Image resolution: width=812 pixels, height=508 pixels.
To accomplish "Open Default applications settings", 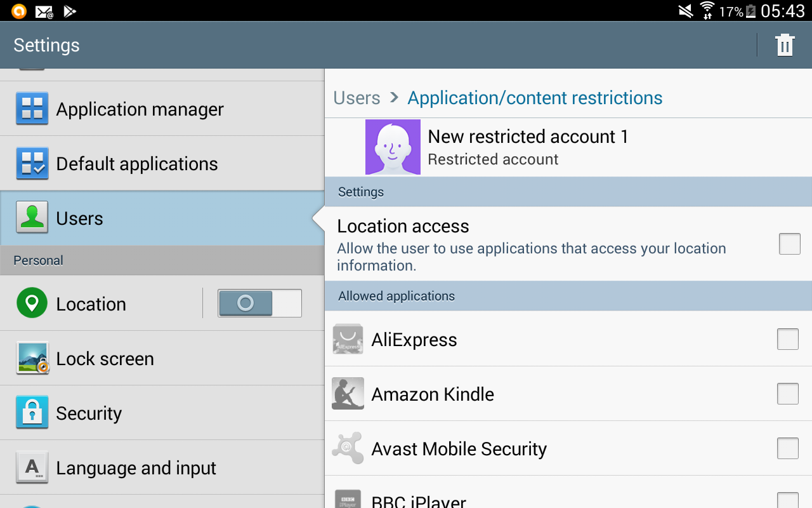I will tap(162, 163).
